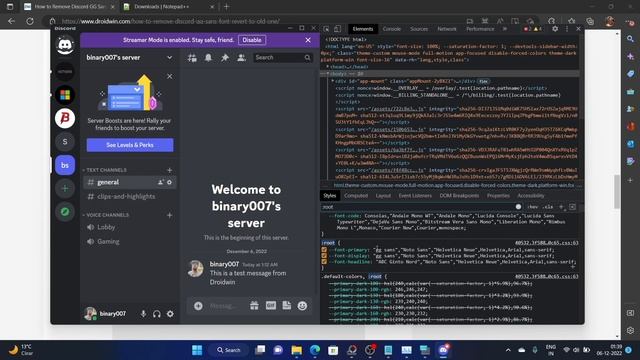Create a new voice channel plus icon
Screen dimensions: 640x360
pyautogui.click(x=169, y=215)
